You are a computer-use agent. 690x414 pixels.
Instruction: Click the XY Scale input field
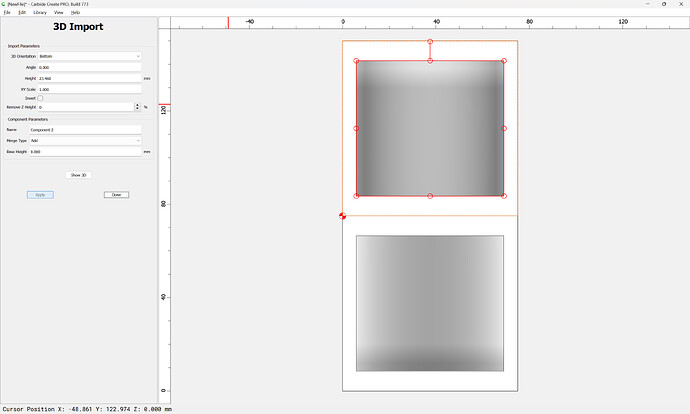tap(89, 89)
